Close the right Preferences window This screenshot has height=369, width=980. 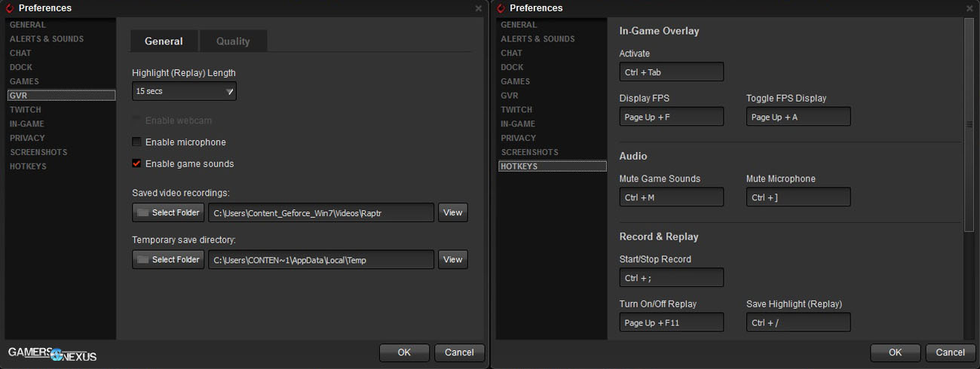pos(970,8)
